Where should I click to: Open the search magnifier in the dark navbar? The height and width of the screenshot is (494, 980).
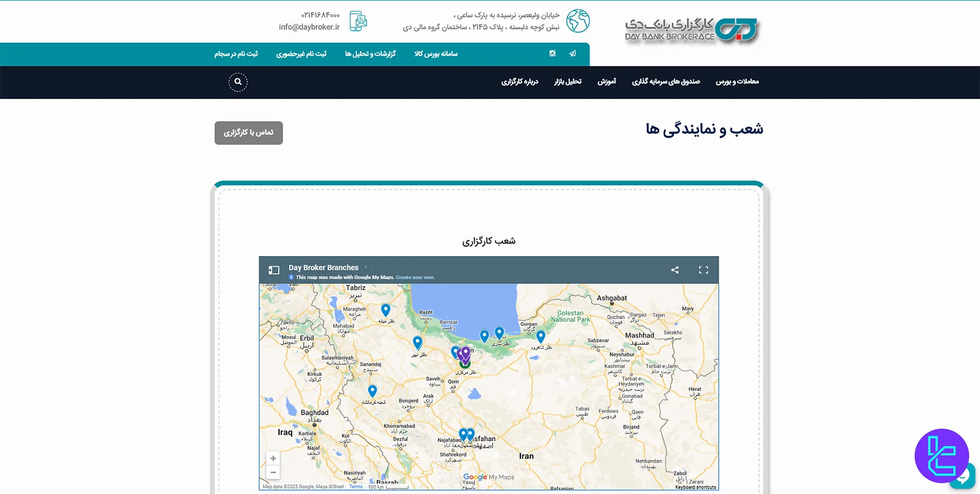click(x=238, y=82)
